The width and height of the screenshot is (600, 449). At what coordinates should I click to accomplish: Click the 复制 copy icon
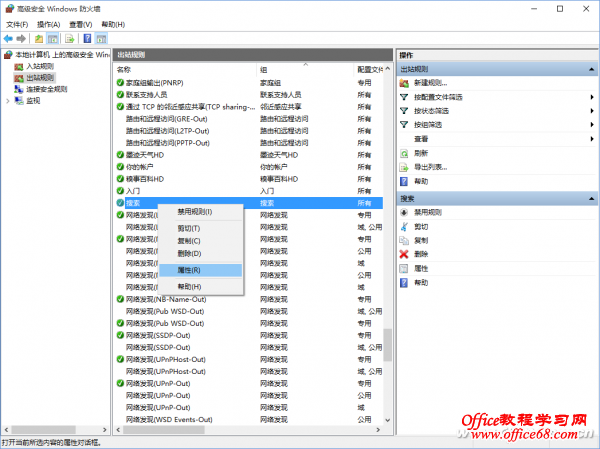click(404, 240)
